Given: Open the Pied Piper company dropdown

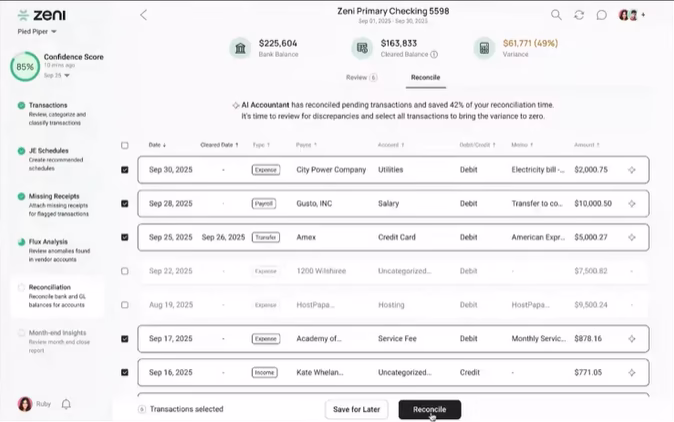Looking at the screenshot, I should click(37, 31).
